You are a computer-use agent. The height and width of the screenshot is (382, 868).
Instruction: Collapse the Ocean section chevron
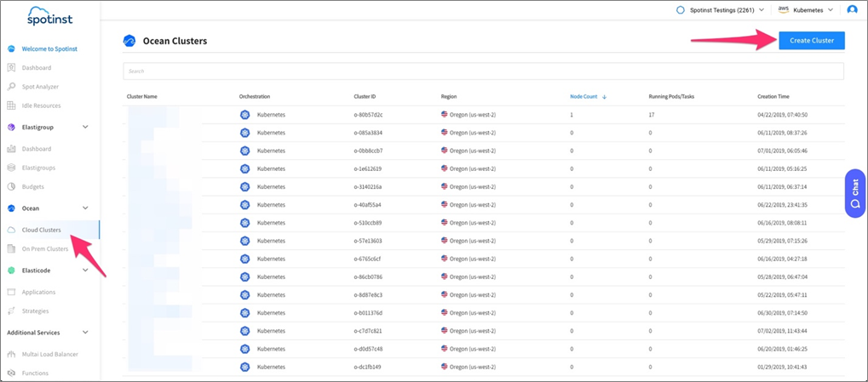click(x=85, y=208)
